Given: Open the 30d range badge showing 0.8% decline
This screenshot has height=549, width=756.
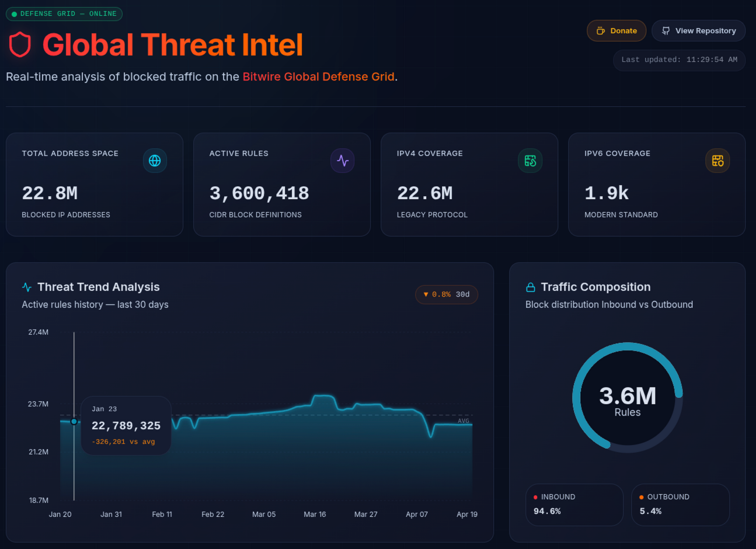Looking at the screenshot, I should click(x=447, y=294).
